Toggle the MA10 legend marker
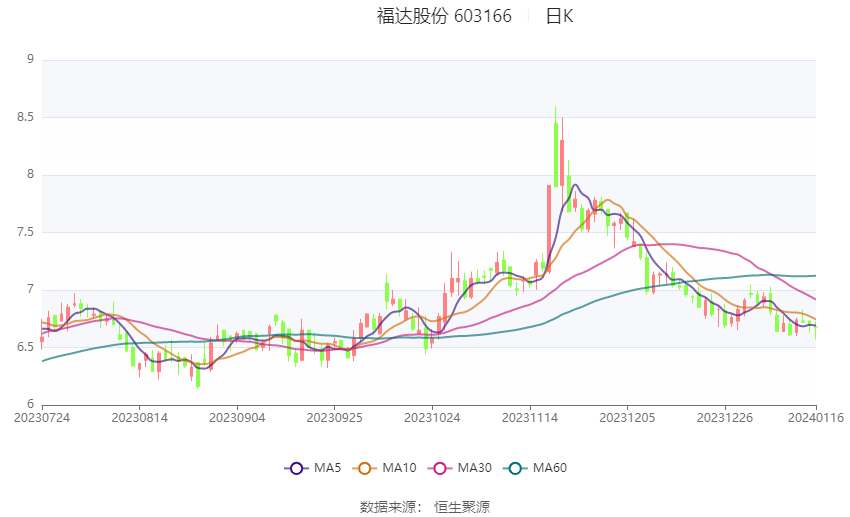Screen dimensions: 850x517 click(364, 468)
